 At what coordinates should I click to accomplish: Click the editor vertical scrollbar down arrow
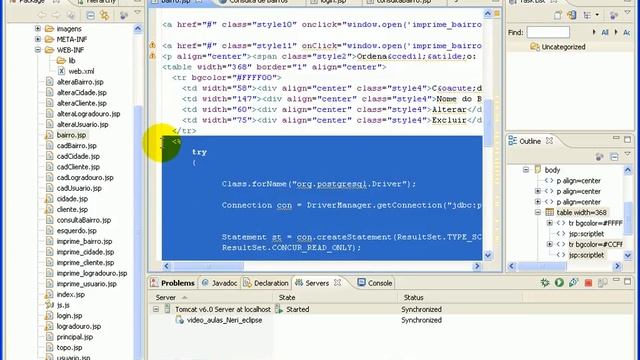coord(488,255)
